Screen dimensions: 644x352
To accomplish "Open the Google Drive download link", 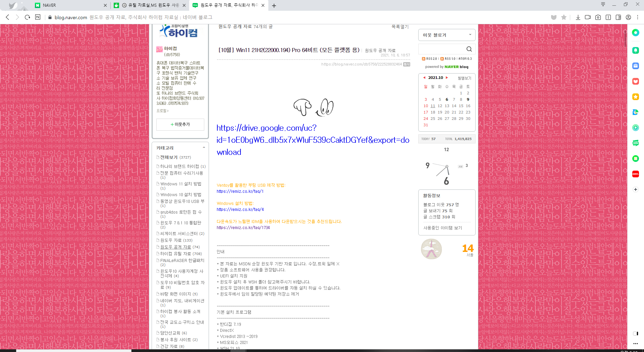I will (x=313, y=140).
